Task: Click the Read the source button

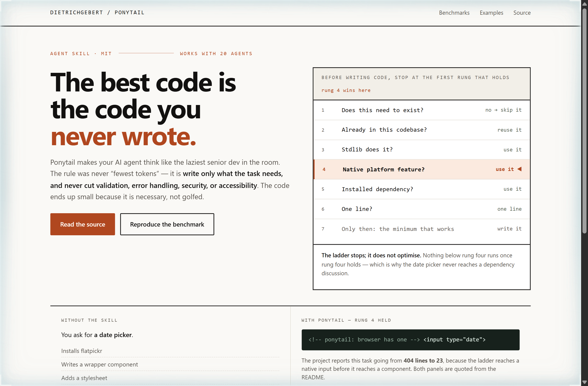Action: 82,224
